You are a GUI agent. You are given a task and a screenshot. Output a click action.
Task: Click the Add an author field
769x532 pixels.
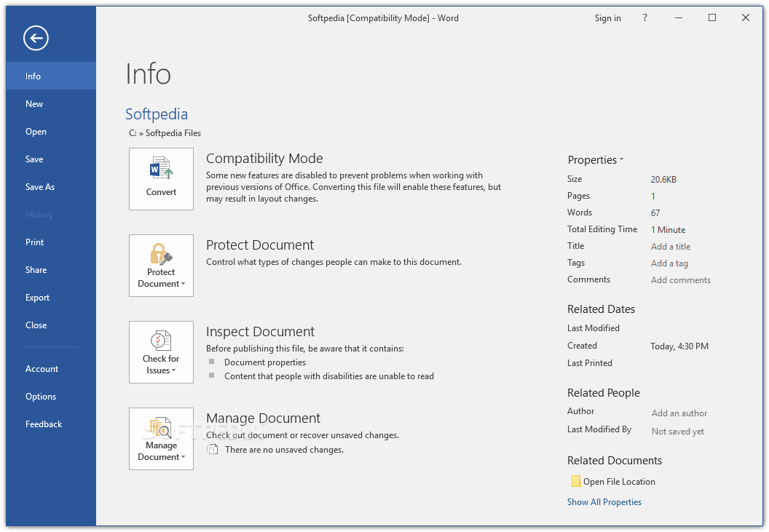pos(679,413)
